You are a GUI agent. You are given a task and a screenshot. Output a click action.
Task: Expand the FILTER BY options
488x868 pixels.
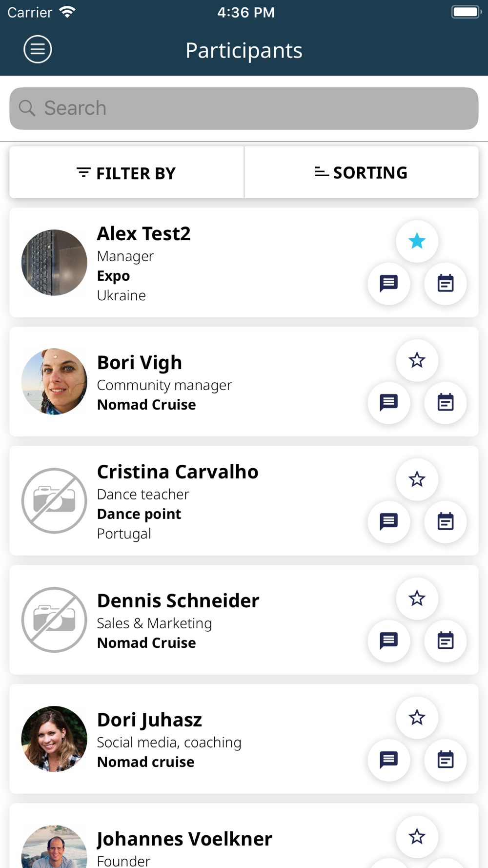point(126,172)
